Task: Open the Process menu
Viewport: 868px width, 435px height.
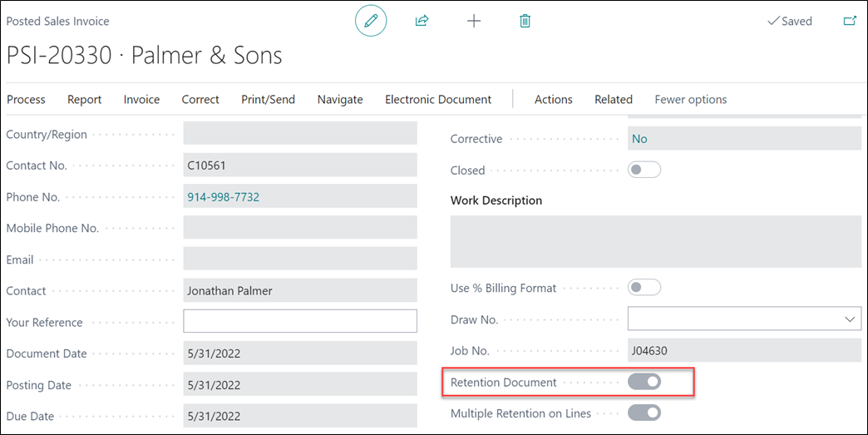Action: point(26,99)
